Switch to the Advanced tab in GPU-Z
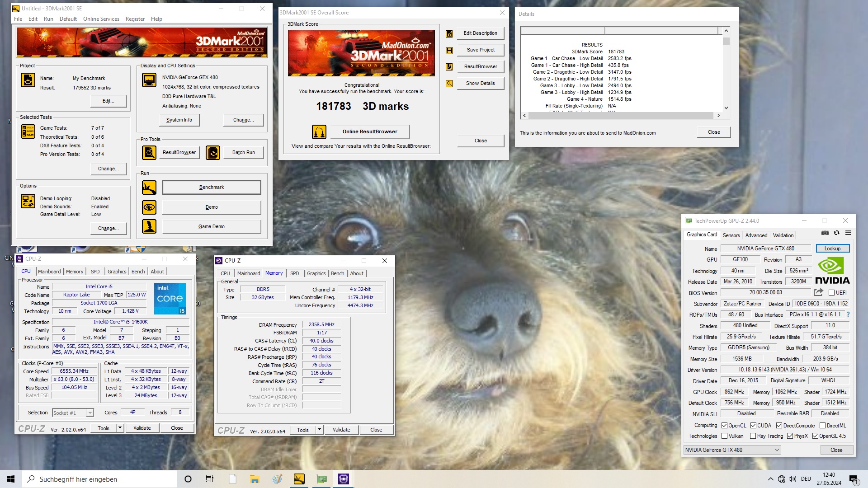The image size is (868, 488). click(756, 235)
